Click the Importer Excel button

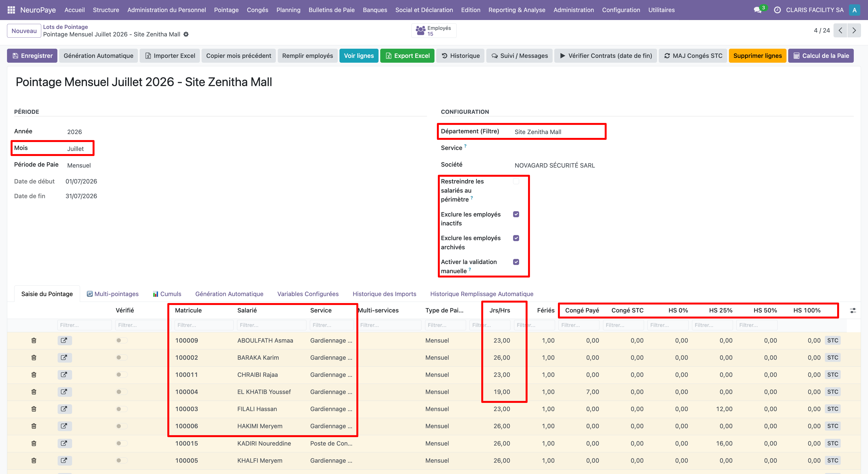click(x=170, y=56)
